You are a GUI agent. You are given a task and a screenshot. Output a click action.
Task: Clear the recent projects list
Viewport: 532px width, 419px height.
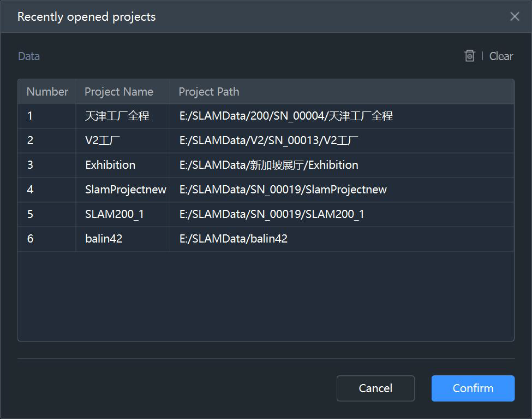point(501,56)
